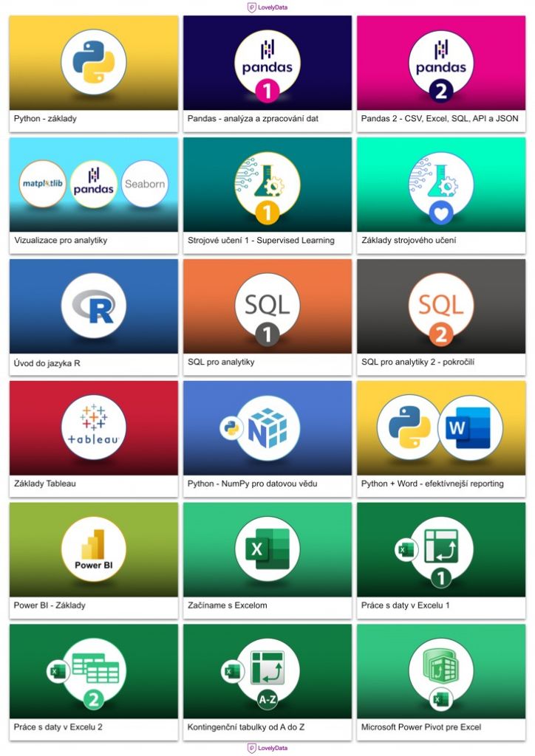Click the Power BI logo icon

[x=93, y=549]
